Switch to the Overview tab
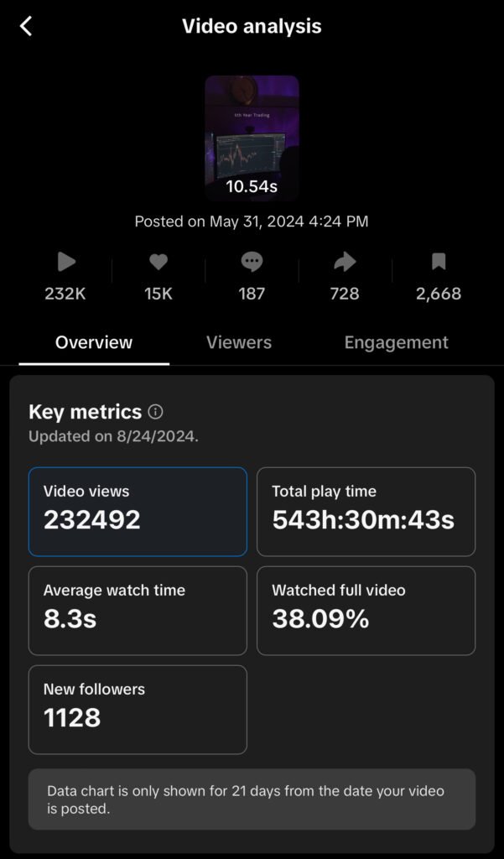This screenshot has width=504, height=859. (x=94, y=342)
